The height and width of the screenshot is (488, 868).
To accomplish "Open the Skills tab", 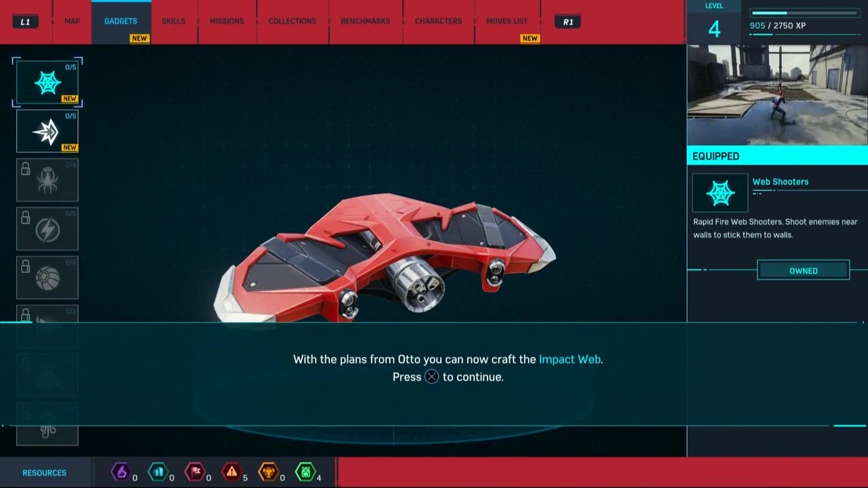I will (x=174, y=22).
